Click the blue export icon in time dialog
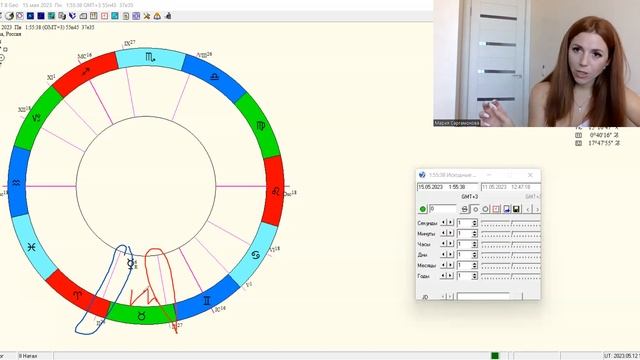Screen dimensions: 640x360 pyautogui.click(x=507, y=209)
